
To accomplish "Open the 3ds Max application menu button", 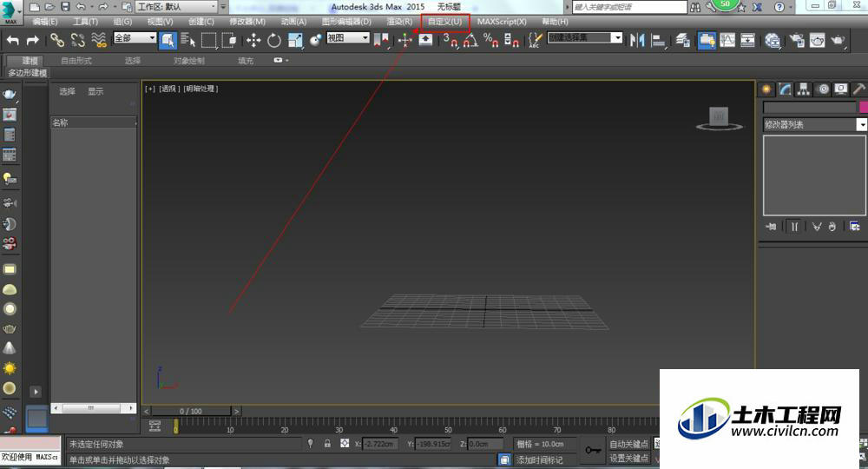I will click(x=10, y=11).
